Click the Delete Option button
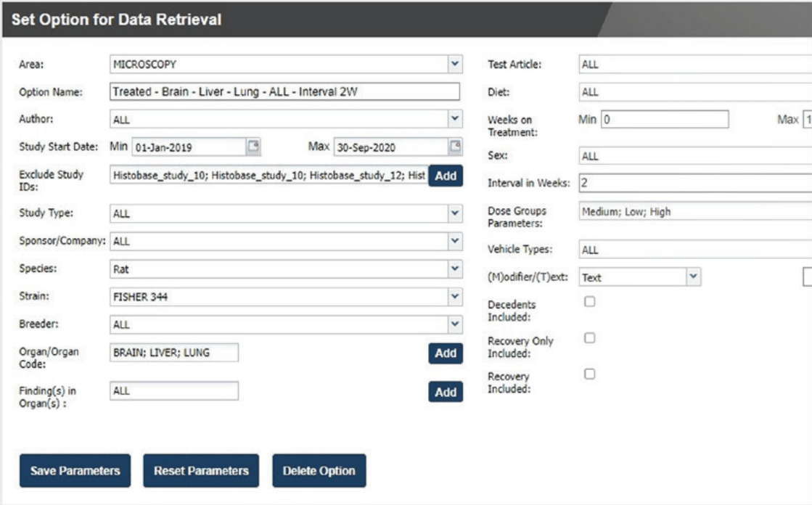Viewport: 812px width, 505px height. click(319, 471)
